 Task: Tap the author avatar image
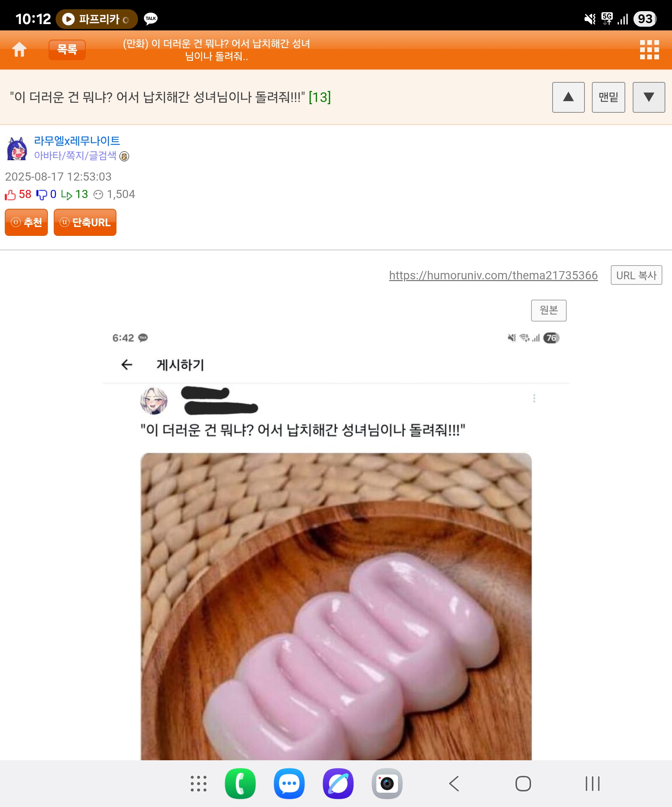pos(17,148)
